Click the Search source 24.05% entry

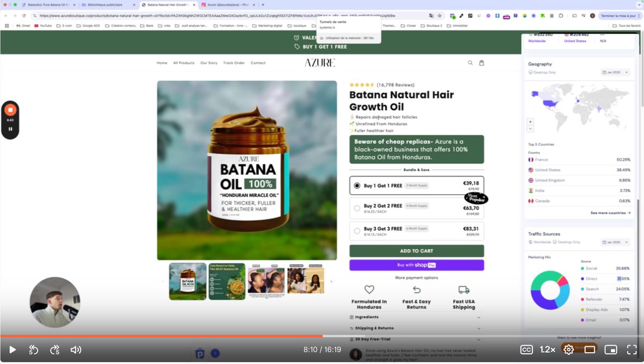605,289
